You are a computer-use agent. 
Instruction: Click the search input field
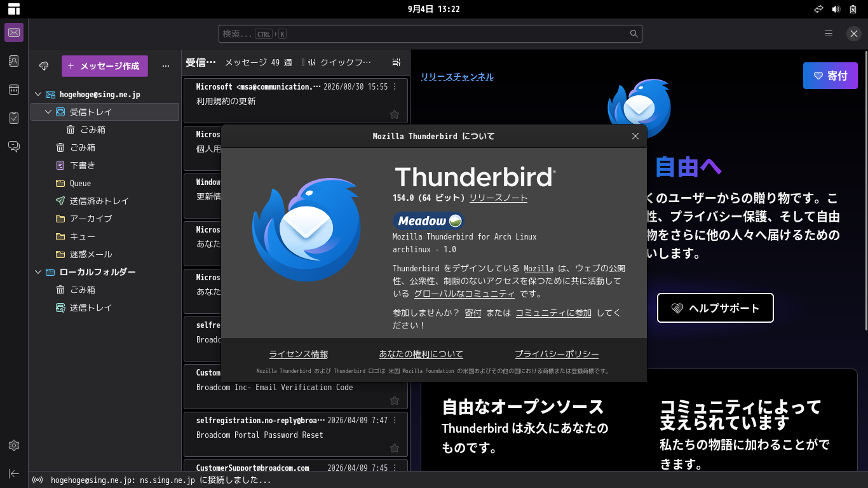430,34
